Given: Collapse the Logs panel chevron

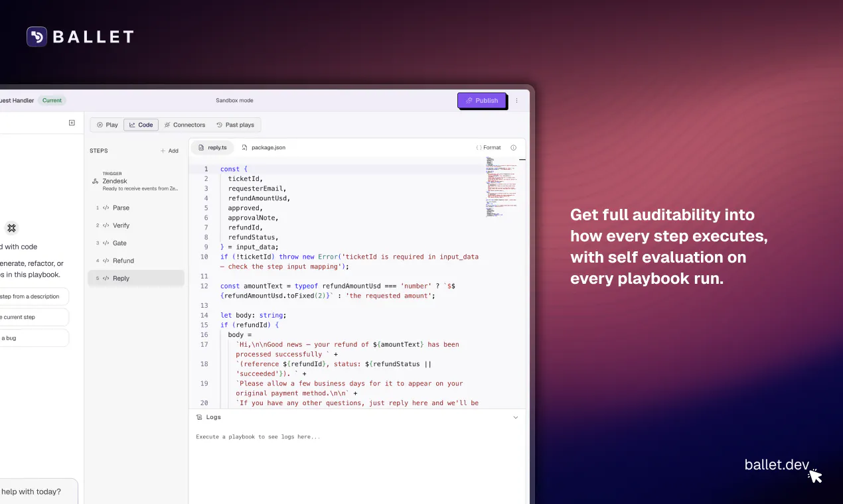Looking at the screenshot, I should (x=516, y=417).
